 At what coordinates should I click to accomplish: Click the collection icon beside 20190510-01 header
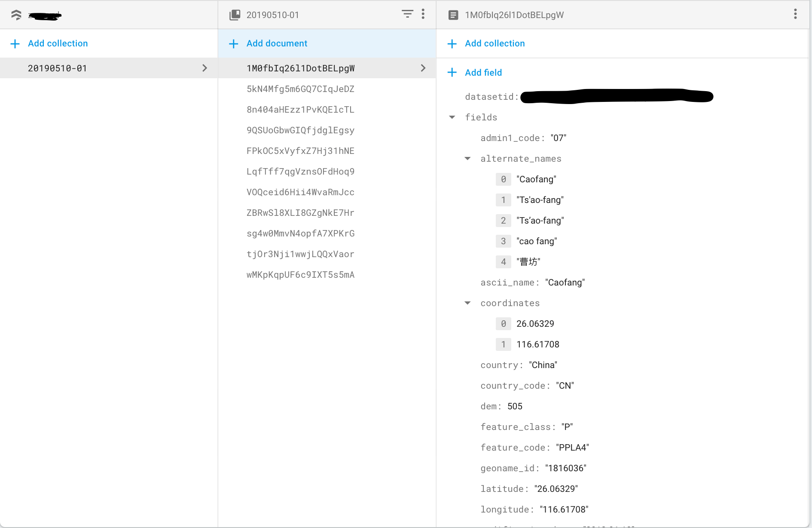coord(235,15)
